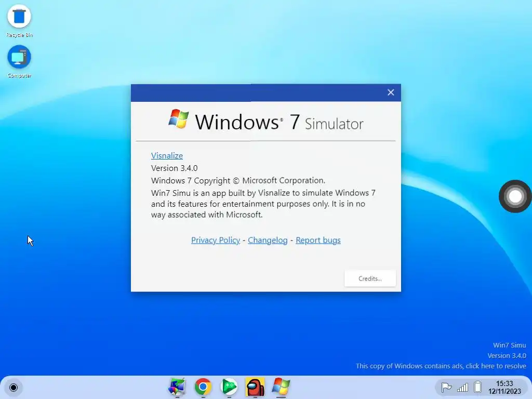This screenshot has width=532, height=399.
Task: Open the battery status tray icon
Action: [x=478, y=387]
